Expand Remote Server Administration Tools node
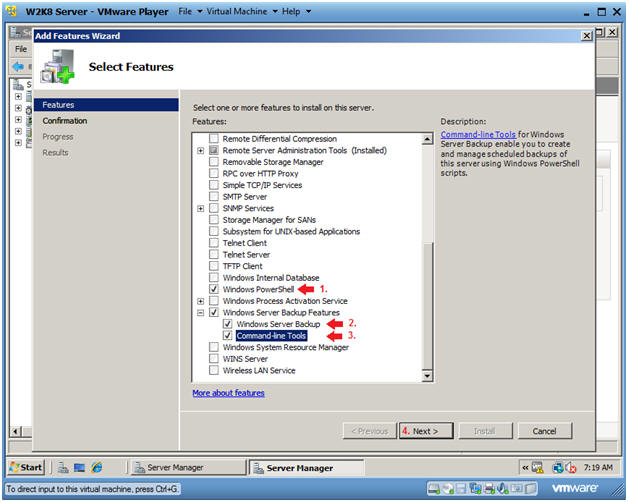Image resolution: width=628 pixels, height=502 pixels. (x=201, y=151)
